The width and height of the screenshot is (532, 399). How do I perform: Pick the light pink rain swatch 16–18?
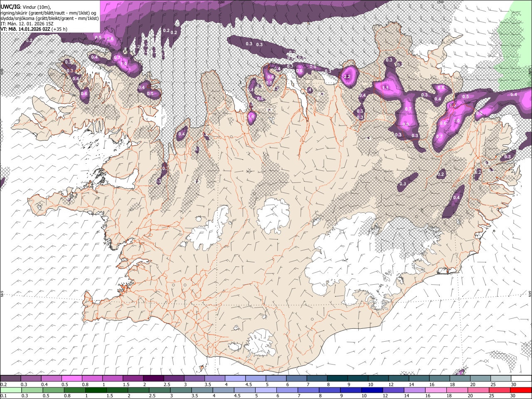point(436,390)
